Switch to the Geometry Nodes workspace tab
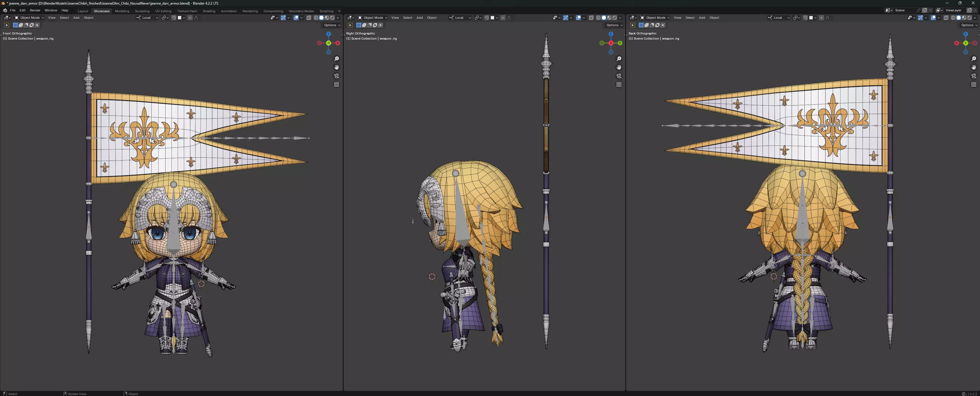 coord(301,11)
